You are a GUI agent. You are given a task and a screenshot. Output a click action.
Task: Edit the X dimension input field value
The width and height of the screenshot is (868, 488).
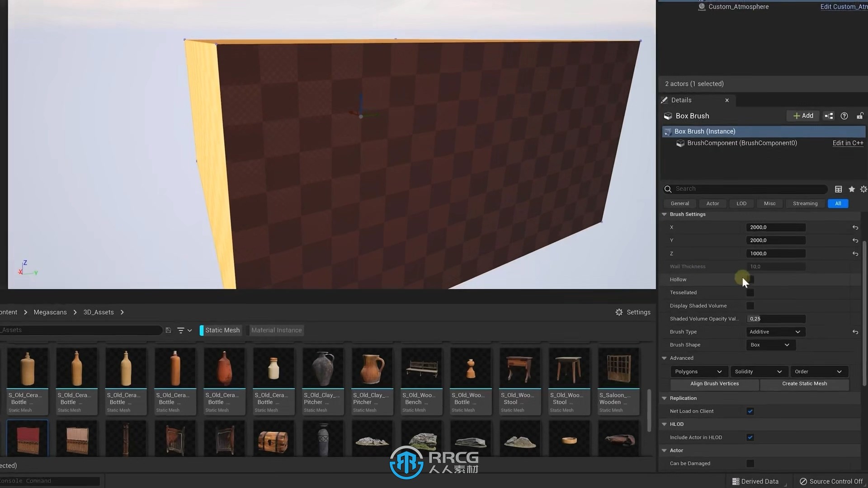click(x=776, y=226)
